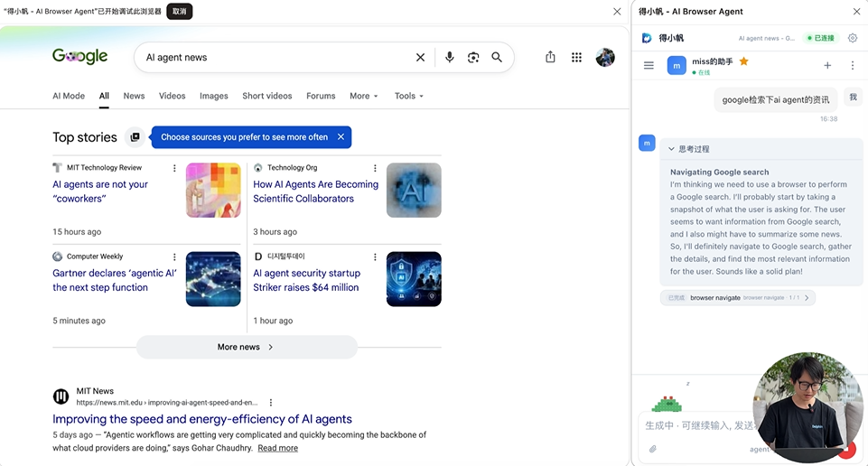868x466 pixels.
Task: Click the 'Navigating Google search' heading
Action: (719, 172)
